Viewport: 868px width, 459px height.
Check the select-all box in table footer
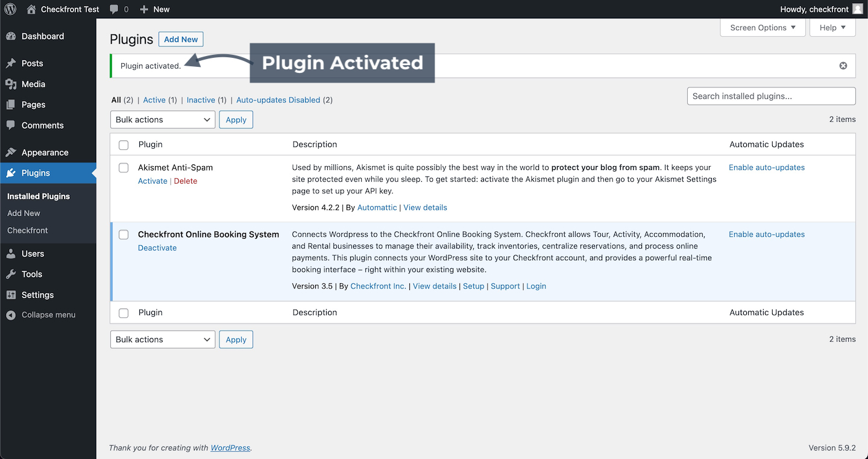pos(124,313)
